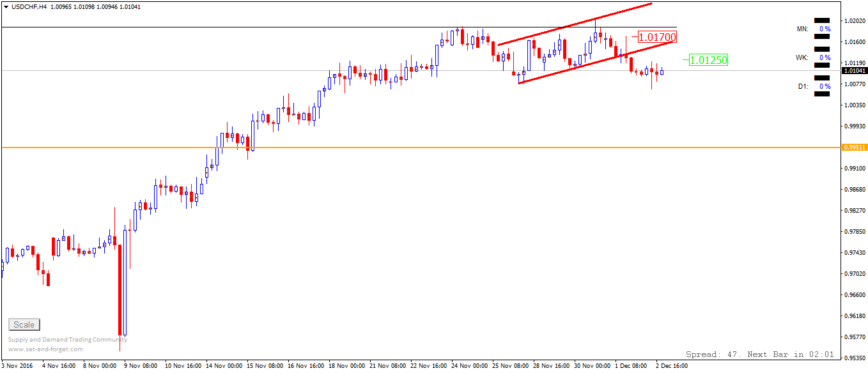Select the red 1.01700 price label

pyautogui.click(x=657, y=37)
